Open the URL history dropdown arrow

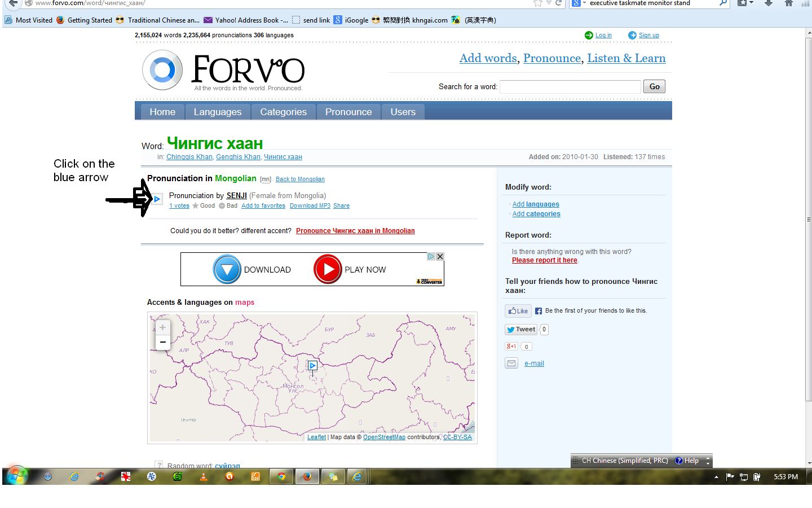tap(549, 3)
